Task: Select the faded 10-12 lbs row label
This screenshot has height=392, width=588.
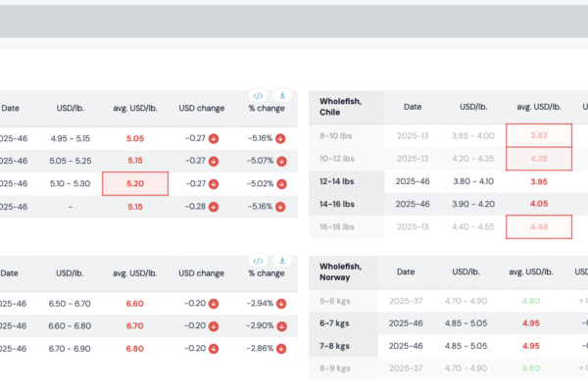Action: point(337,159)
